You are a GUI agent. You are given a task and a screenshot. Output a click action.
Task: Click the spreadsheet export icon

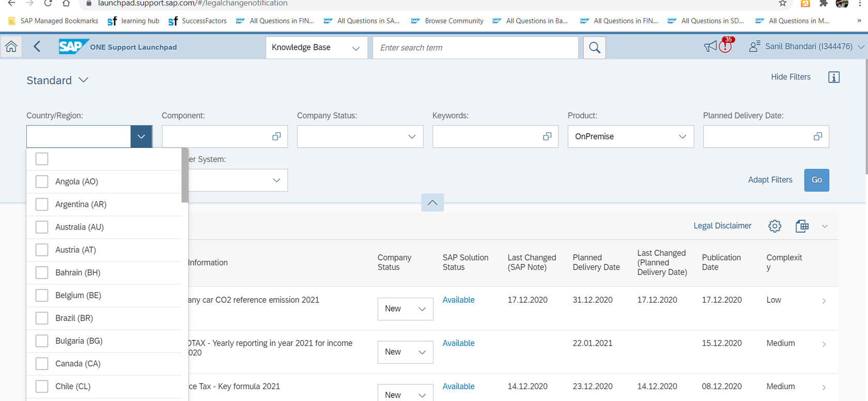802,226
